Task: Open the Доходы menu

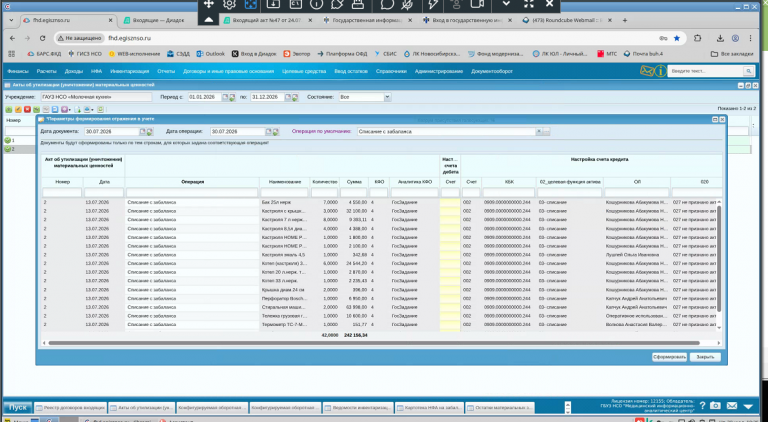Action: (x=73, y=71)
